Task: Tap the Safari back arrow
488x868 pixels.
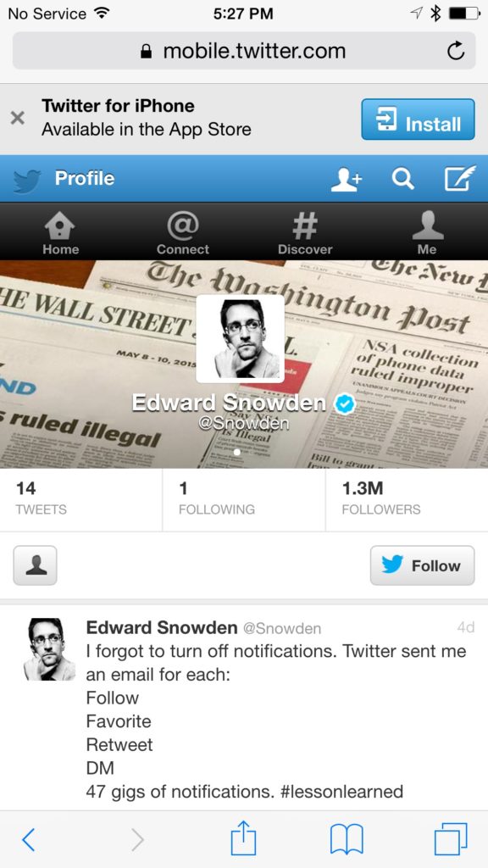Action: coord(28,839)
